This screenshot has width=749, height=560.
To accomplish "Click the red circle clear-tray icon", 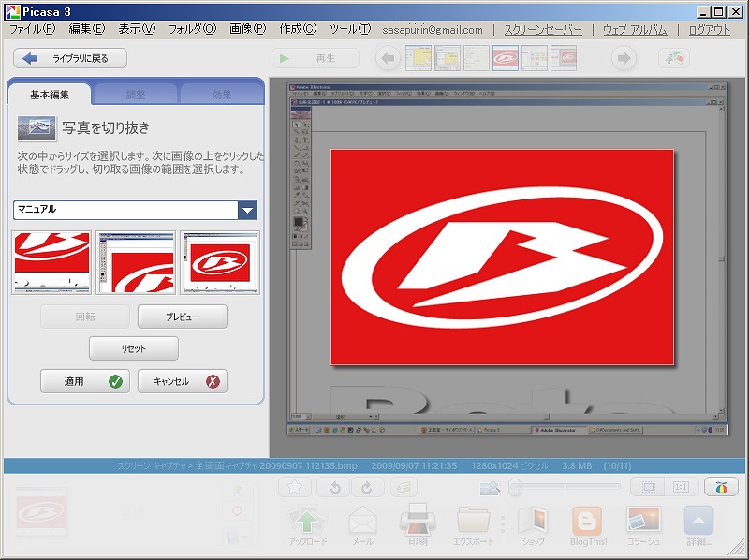I will click(x=237, y=510).
